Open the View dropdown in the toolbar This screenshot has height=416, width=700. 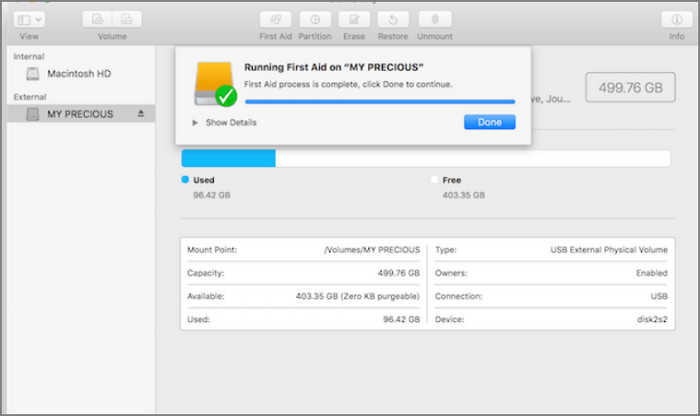coord(29,20)
